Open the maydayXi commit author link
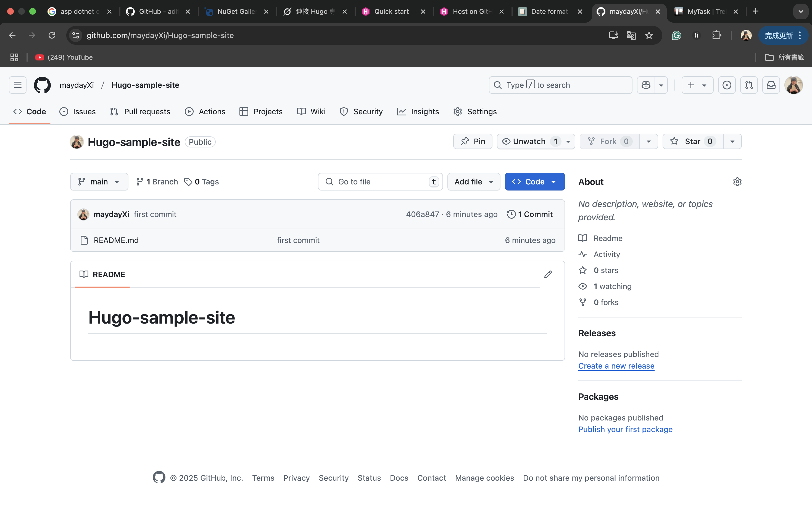Screen dimensions: 812x508 coord(111,214)
